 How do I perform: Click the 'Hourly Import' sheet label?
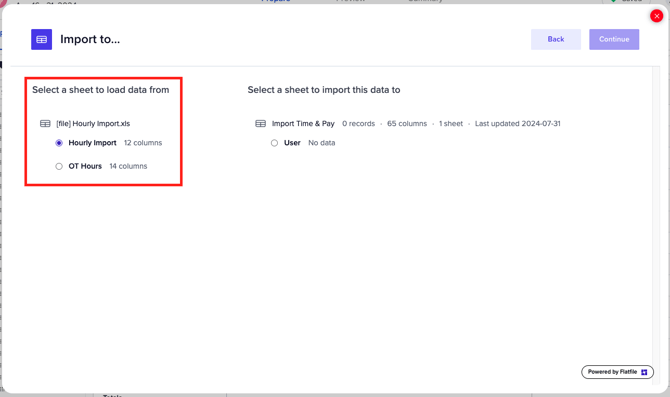tap(92, 143)
